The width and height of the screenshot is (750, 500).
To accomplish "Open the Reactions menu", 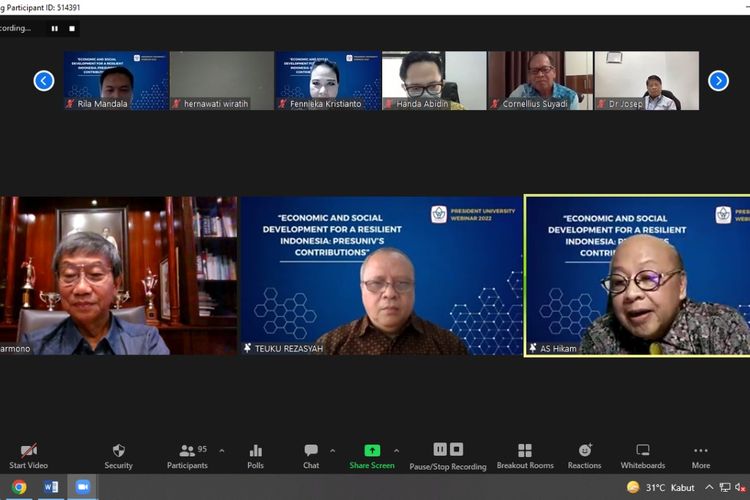I will (x=585, y=456).
